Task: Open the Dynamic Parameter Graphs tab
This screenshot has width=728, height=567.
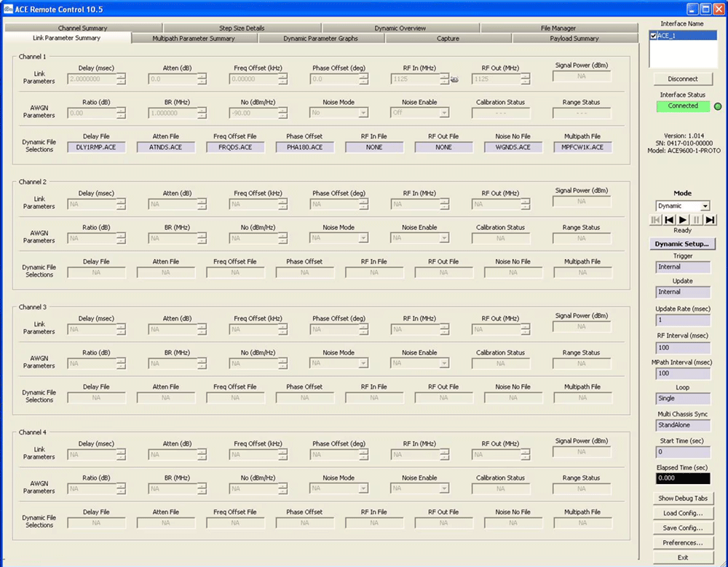Action: 320,39
